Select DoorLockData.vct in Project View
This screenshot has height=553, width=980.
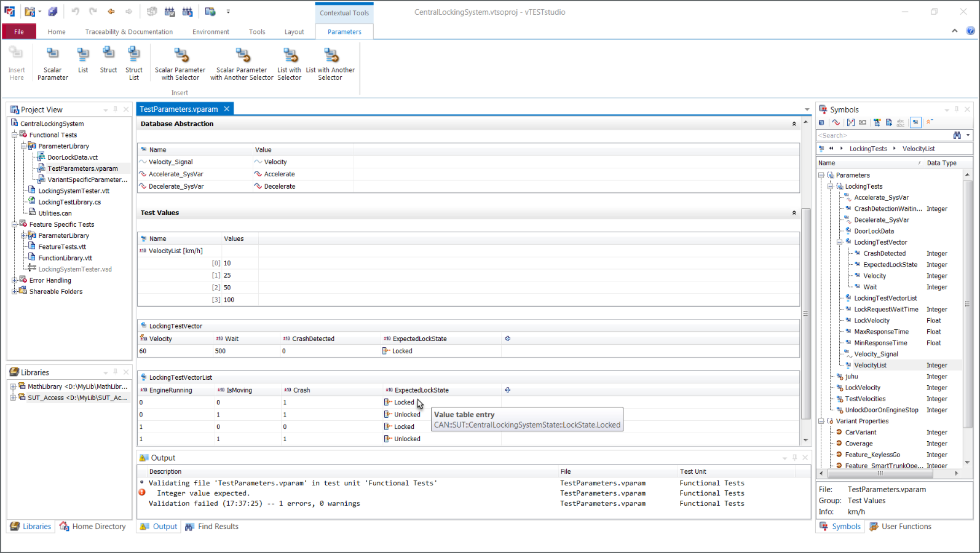[x=73, y=157]
